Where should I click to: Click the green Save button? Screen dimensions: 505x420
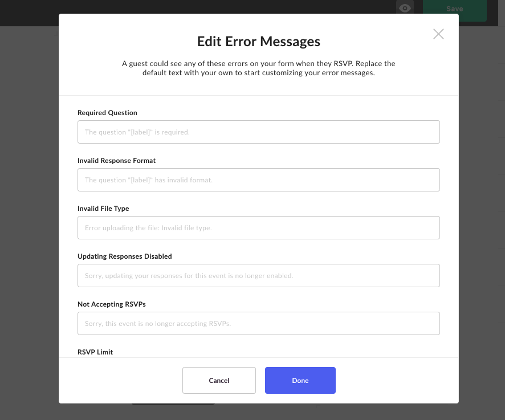coord(454,9)
